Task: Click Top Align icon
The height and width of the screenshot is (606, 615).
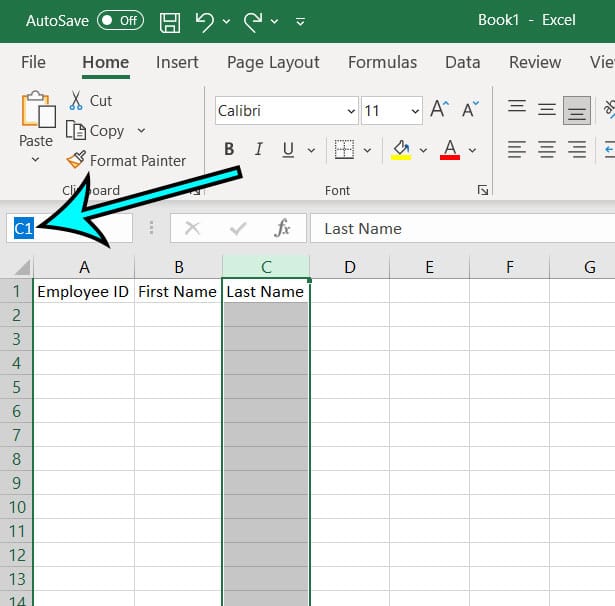Action: [x=517, y=106]
